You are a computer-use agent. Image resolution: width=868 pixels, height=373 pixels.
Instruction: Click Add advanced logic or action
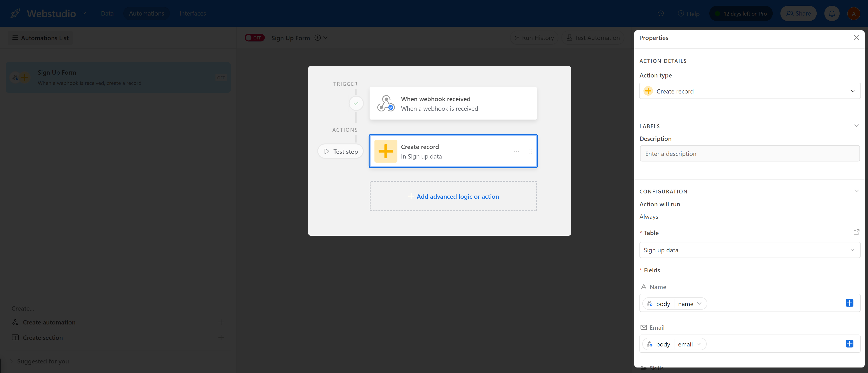(x=453, y=196)
